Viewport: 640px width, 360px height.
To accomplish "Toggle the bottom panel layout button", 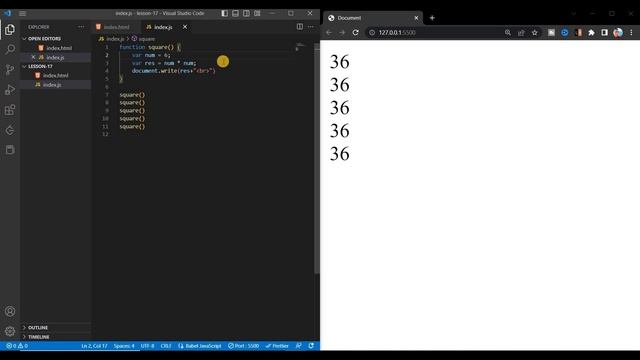I will (236, 13).
